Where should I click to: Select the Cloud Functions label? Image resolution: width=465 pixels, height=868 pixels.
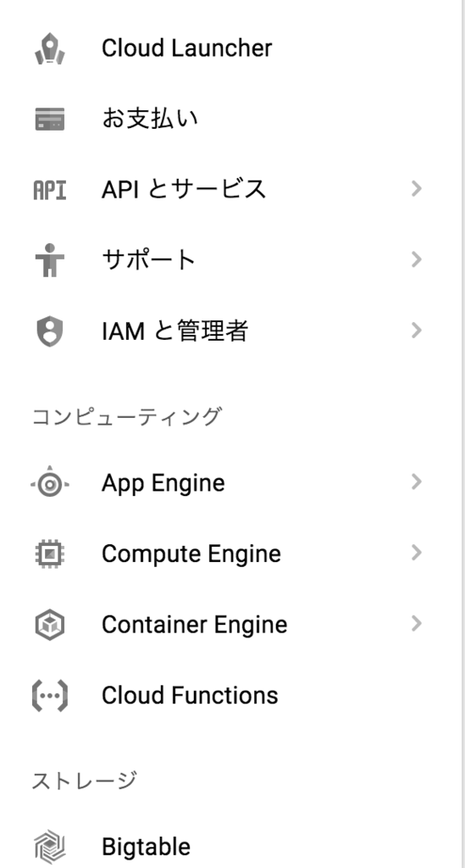pyautogui.click(x=190, y=695)
